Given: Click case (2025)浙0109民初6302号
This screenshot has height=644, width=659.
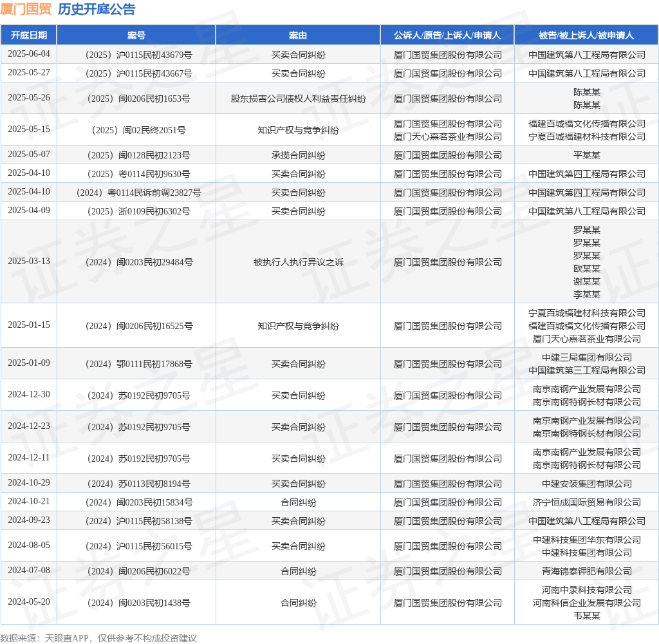Looking at the screenshot, I should (x=139, y=212).
